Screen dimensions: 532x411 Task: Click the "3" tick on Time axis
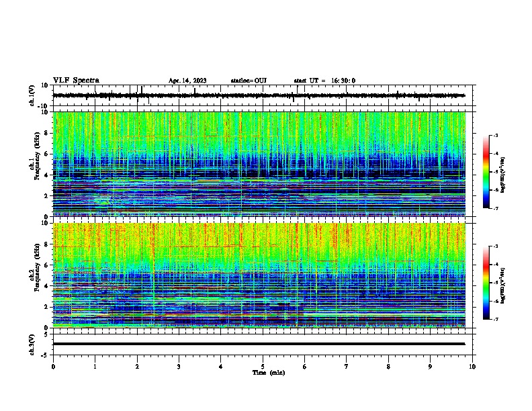[179, 367]
